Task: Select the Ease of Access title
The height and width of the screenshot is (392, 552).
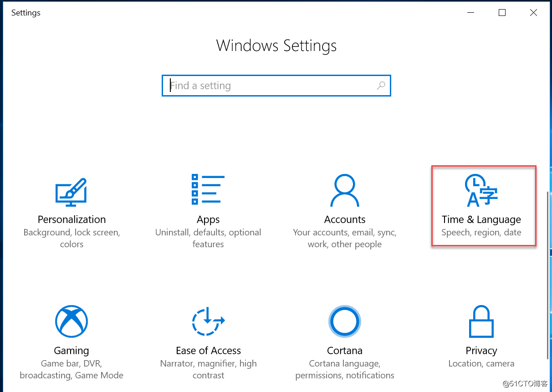Action: [x=208, y=351]
